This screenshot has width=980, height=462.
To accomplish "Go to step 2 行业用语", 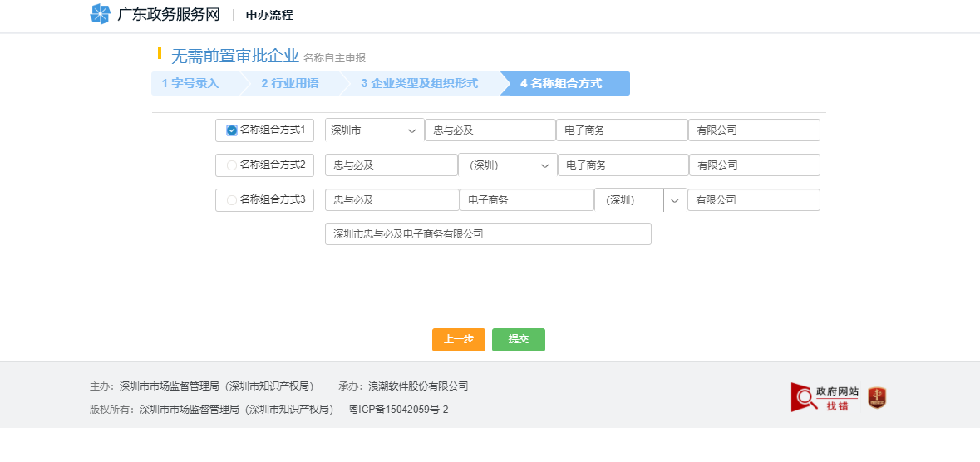I will point(290,84).
